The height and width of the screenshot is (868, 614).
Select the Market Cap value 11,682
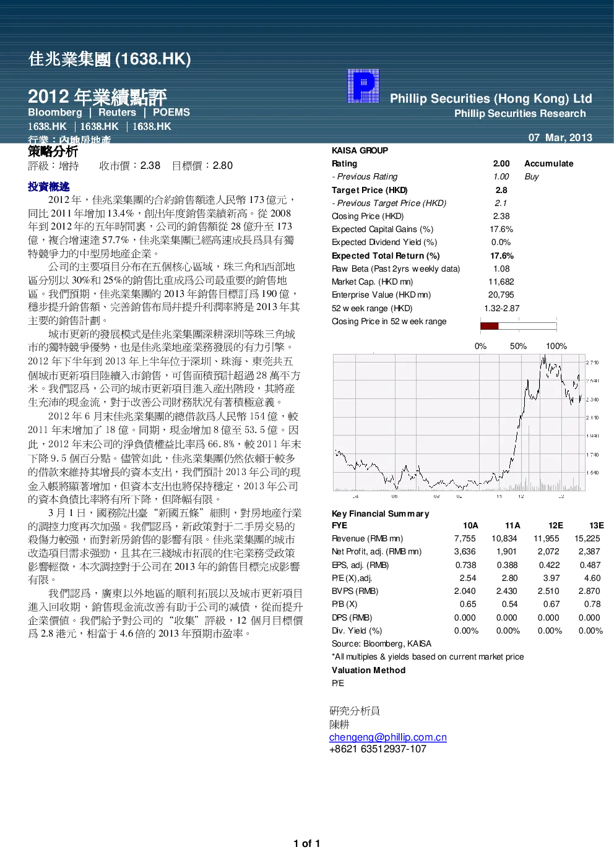501,281
